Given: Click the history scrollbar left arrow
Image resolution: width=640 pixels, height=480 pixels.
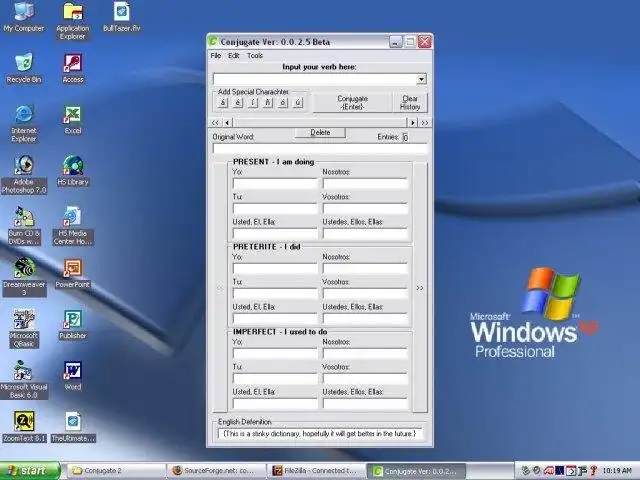Looking at the screenshot, I should click(227, 122).
